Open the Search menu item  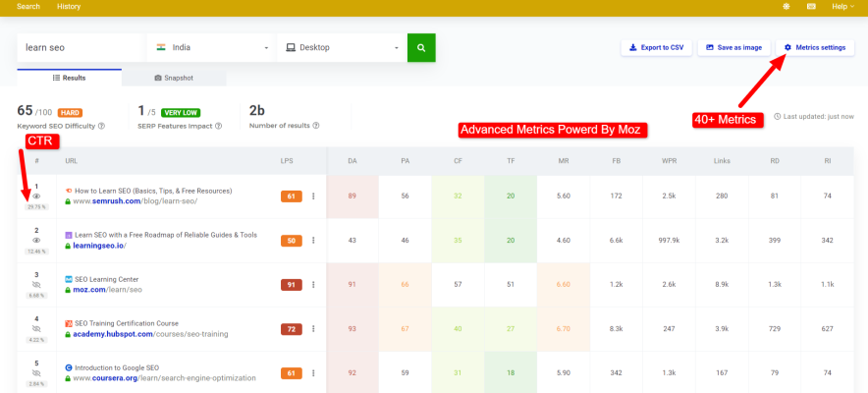pos(28,7)
